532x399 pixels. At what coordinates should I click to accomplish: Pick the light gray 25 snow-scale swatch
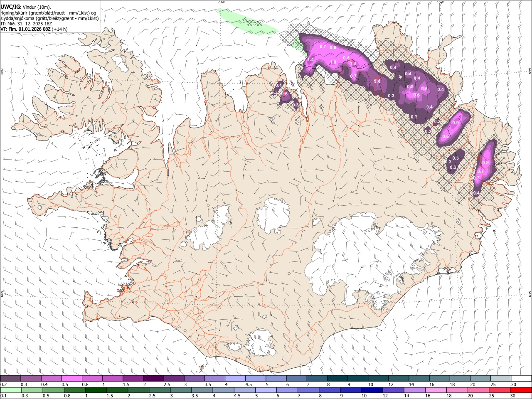[x=500, y=378]
